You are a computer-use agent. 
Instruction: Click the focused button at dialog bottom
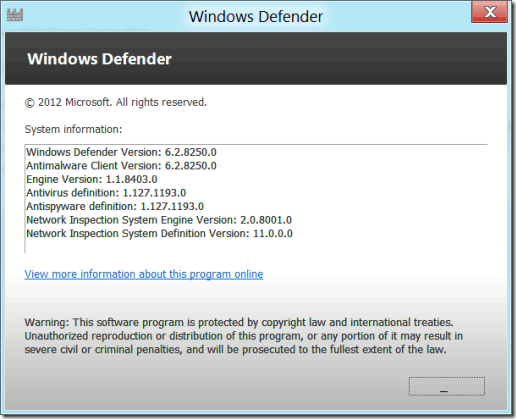coord(447,386)
